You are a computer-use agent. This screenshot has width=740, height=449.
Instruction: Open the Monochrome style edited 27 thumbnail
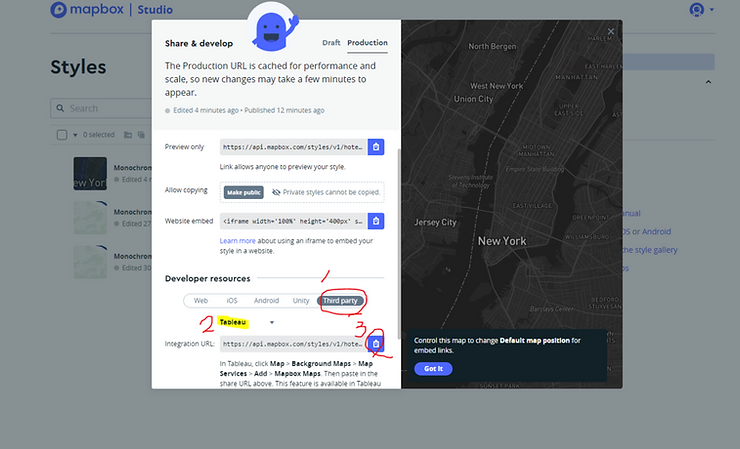[90, 218]
